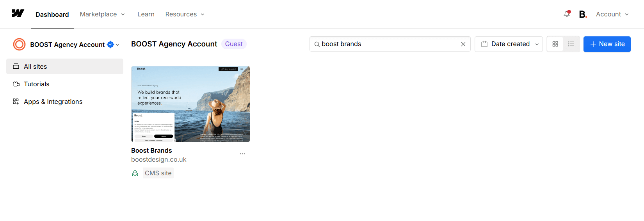Click the published rocket icon below boostdesign.co.uk
Viewport: 644px width, 221px height.
tap(135, 173)
